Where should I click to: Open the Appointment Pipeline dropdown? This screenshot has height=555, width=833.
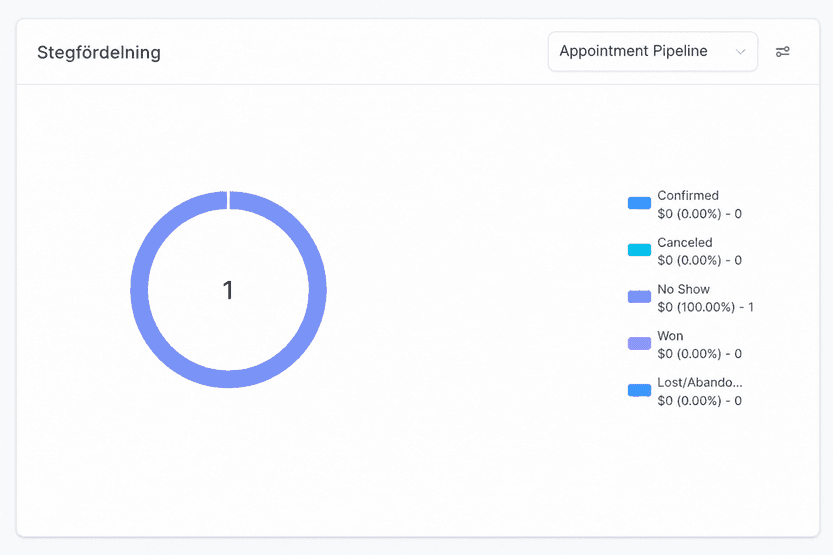click(652, 52)
